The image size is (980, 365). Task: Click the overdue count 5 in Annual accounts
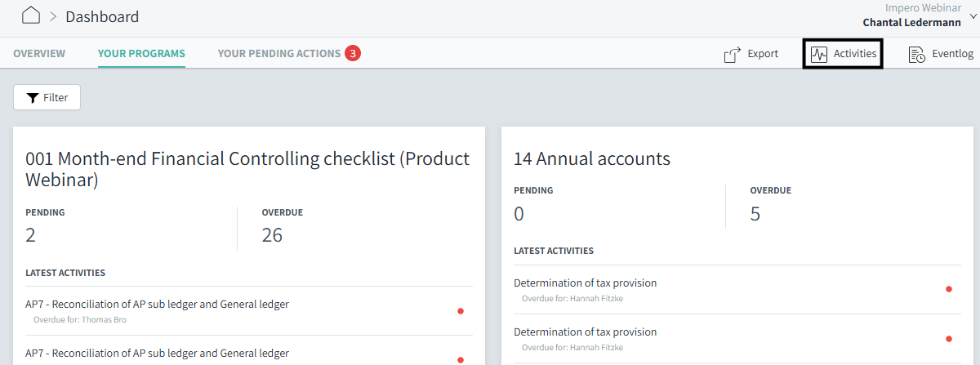pyautogui.click(x=755, y=214)
